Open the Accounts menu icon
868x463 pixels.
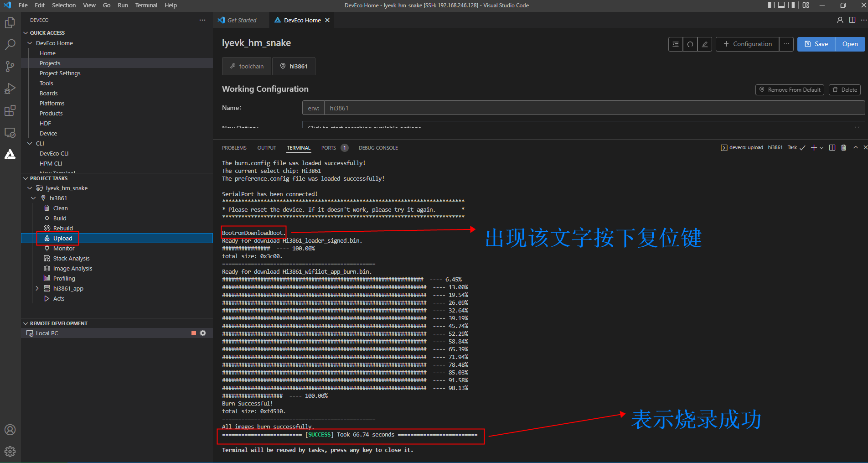click(x=10, y=430)
